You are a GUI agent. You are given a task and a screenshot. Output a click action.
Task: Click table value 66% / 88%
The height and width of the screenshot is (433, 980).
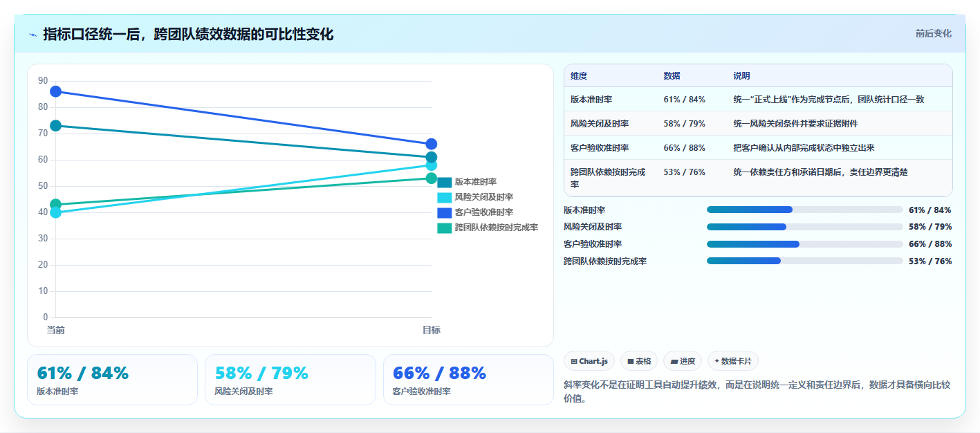point(684,147)
